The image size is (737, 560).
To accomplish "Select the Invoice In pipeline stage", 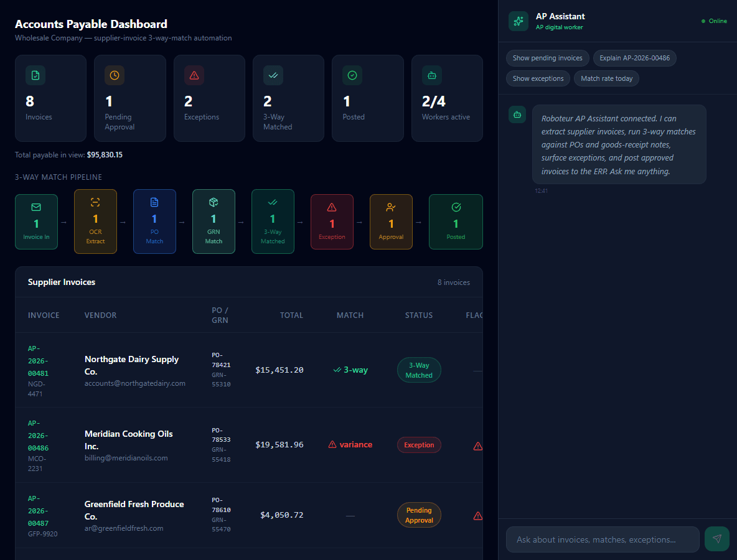I will pos(36,222).
